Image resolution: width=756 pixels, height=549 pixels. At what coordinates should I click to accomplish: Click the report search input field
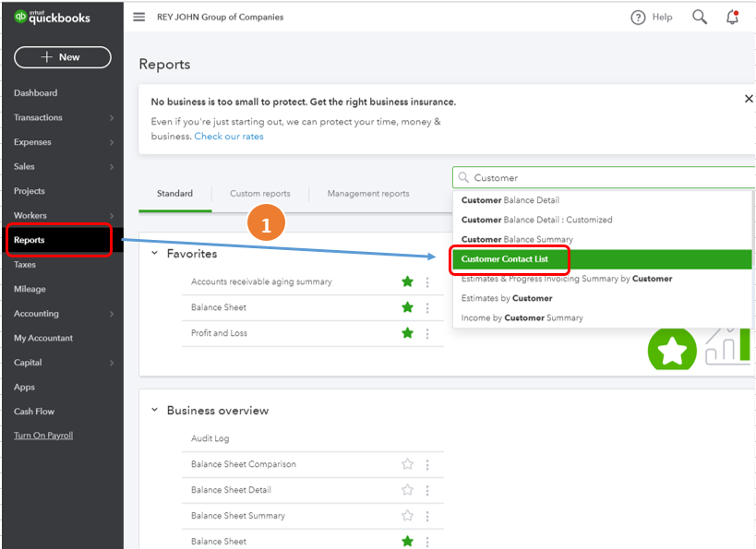tap(609, 177)
